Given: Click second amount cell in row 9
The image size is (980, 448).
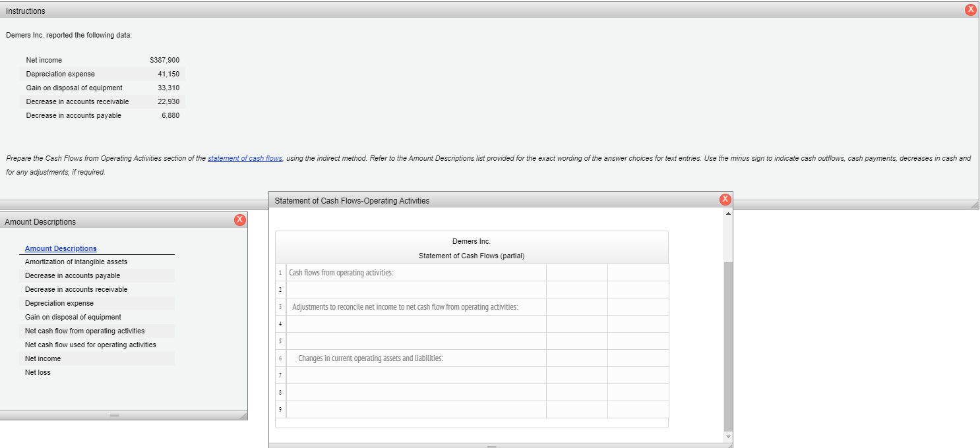Looking at the screenshot, I should (x=638, y=410).
